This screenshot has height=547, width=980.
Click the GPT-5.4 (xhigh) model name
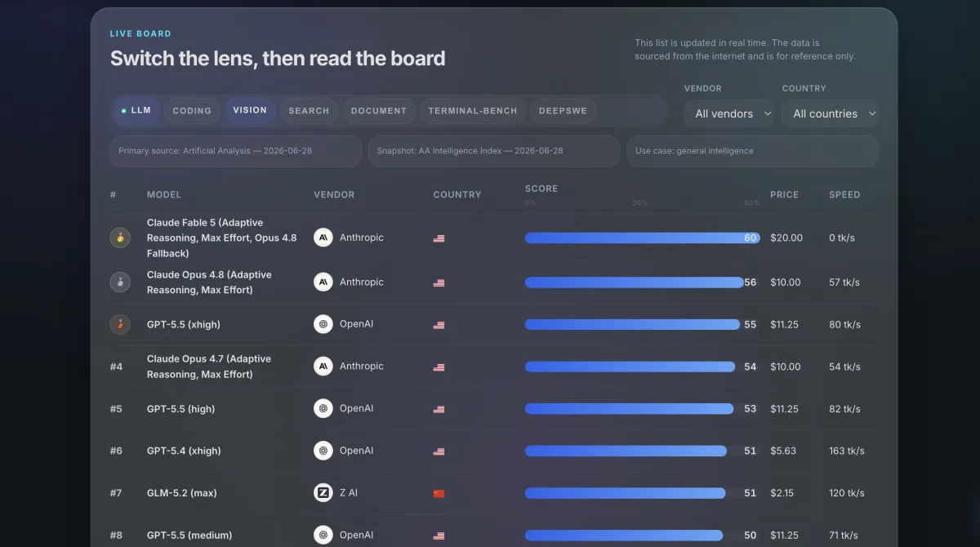click(184, 451)
